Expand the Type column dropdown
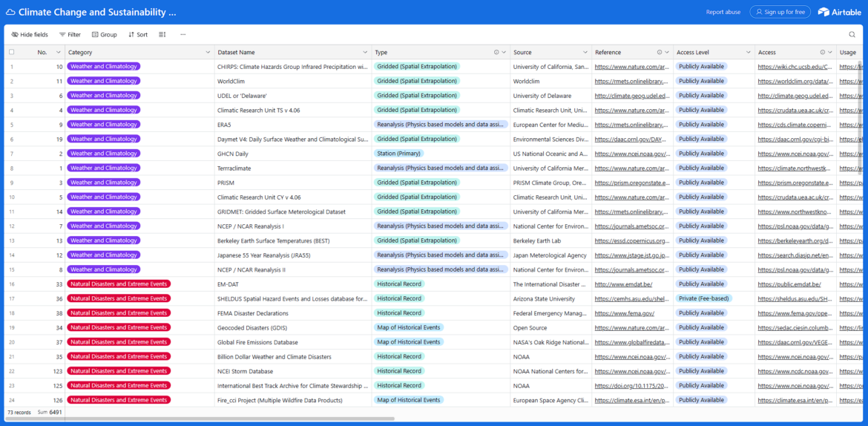The width and height of the screenshot is (868, 426). 504,52
